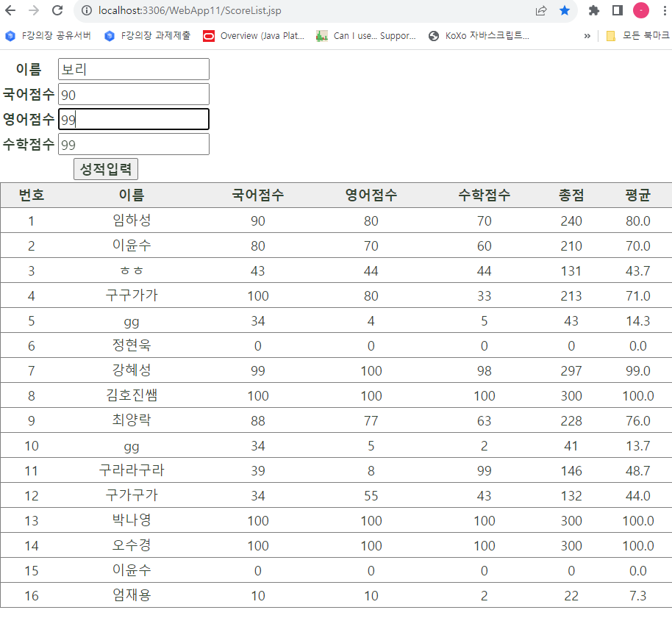Click total 41 in row 10
672x621 pixels.
pyautogui.click(x=571, y=446)
